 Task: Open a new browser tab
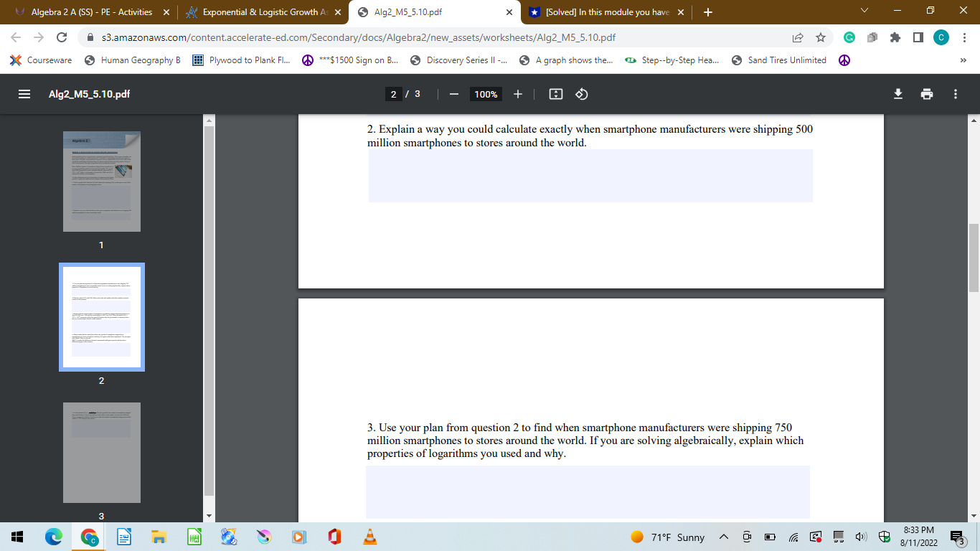tap(708, 12)
